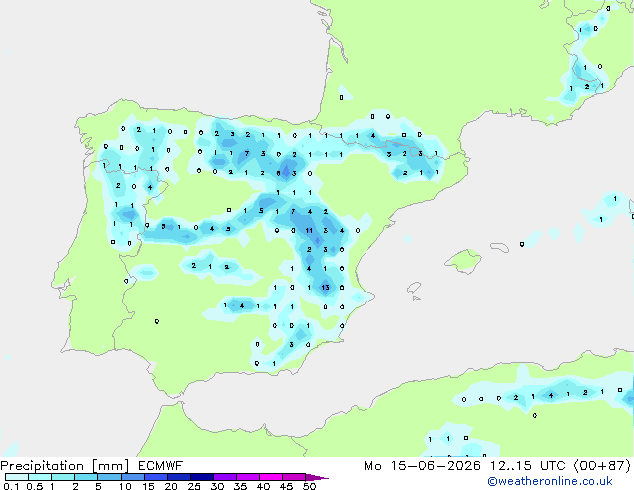The width and height of the screenshot is (634, 490).
Task: Click the date '15-06-2026' text
Action: [x=436, y=466]
